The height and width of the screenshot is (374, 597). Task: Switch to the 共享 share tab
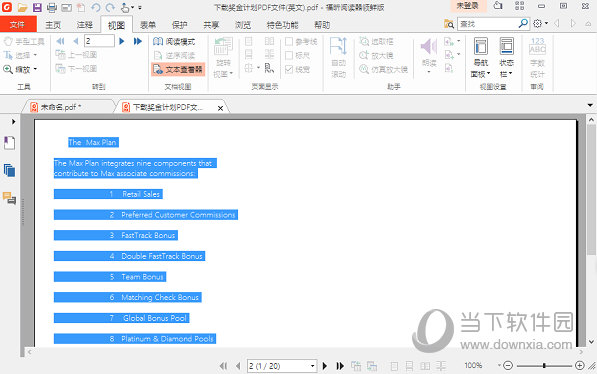[x=211, y=25]
